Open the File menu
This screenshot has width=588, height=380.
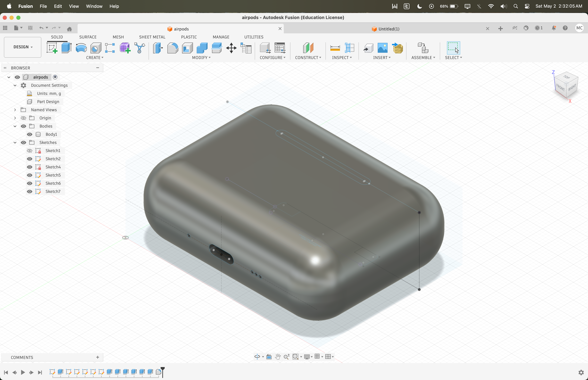[43, 6]
